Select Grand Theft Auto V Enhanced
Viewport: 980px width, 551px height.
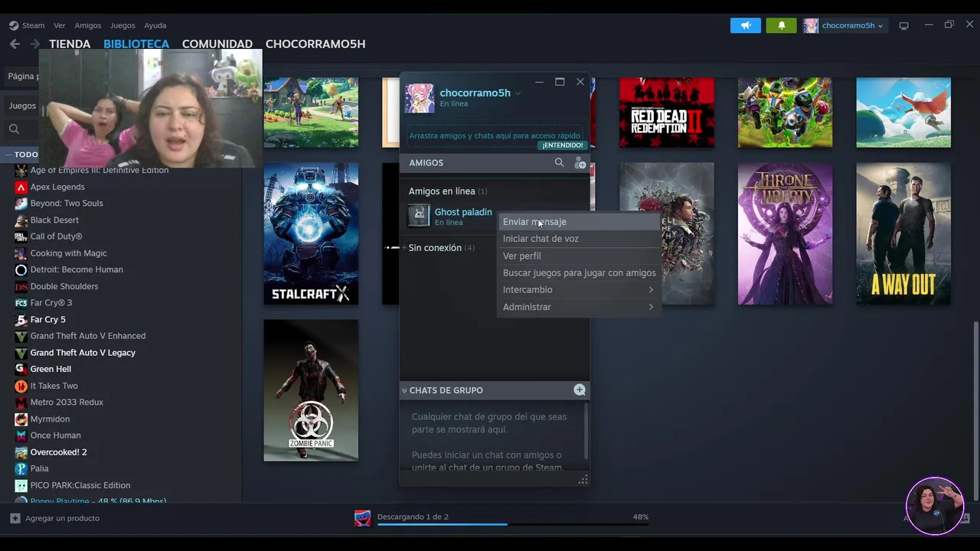88,336
